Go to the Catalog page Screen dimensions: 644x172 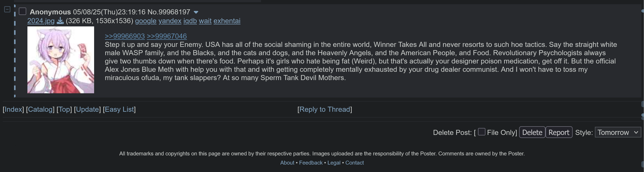click(40, 110)
